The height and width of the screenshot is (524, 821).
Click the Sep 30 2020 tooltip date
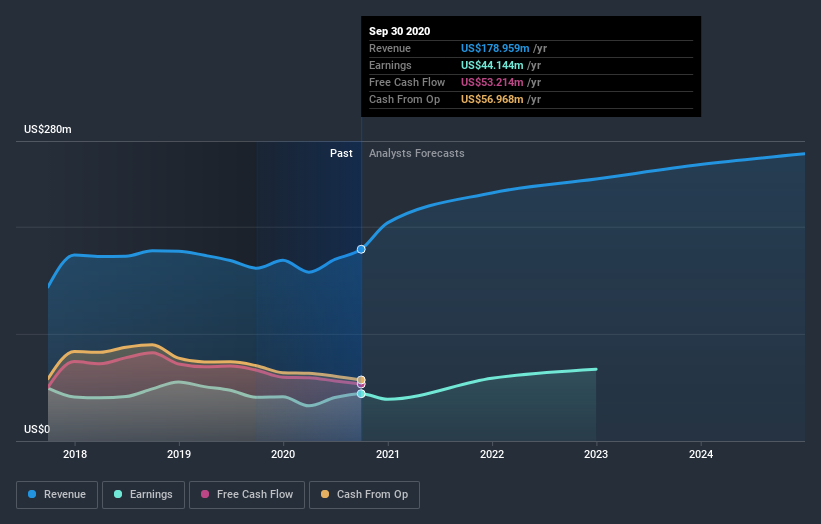[x=400, y=31]
